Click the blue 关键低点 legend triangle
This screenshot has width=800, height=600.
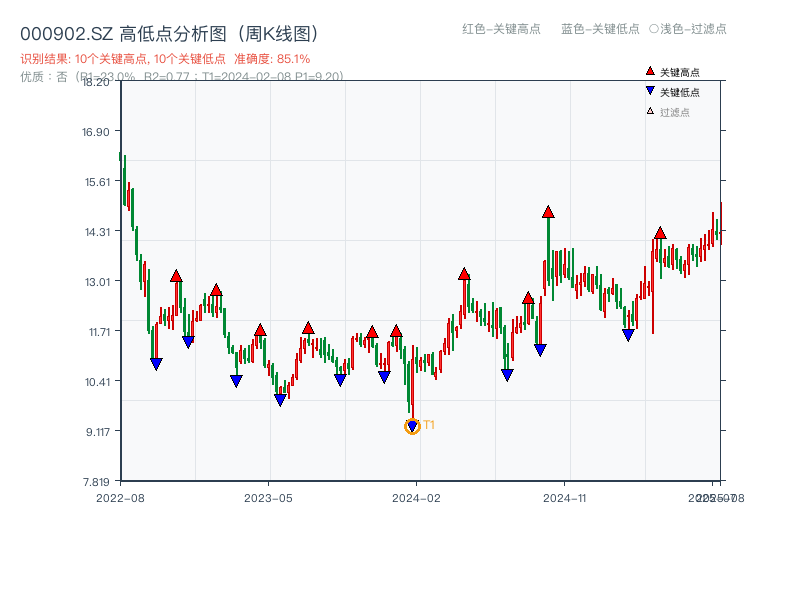[x=650, y=91]
